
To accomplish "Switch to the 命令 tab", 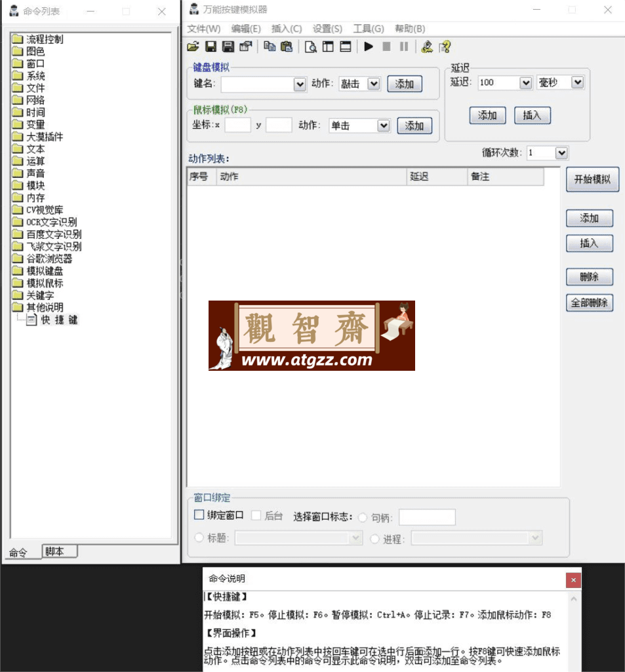I will (x=19, y=553).
